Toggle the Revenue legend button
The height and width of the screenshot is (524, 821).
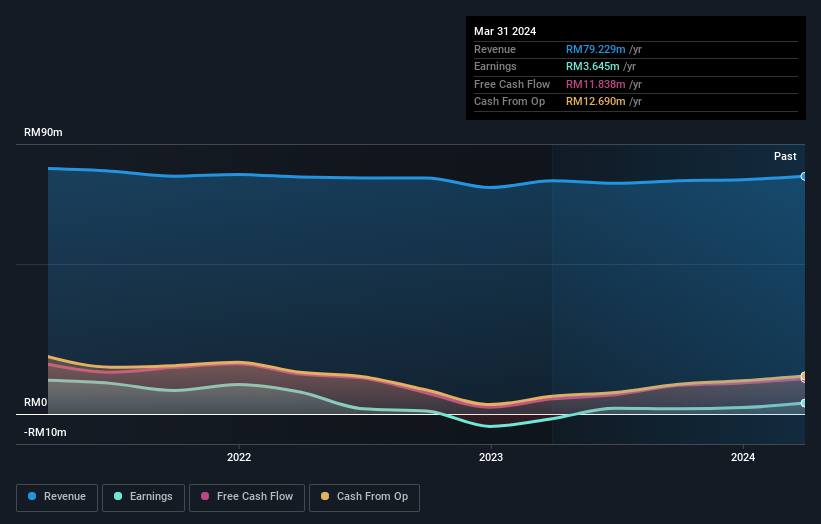pyautogui.click(x=57, y=497)
